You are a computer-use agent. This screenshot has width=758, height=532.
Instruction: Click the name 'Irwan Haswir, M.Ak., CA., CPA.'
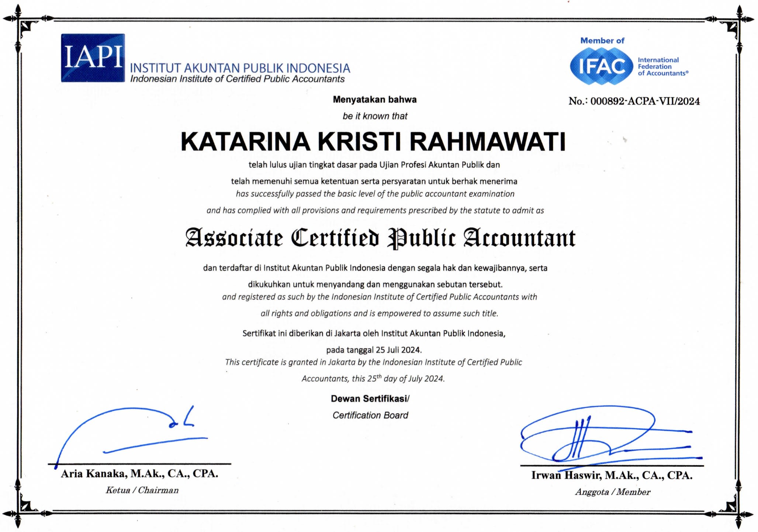click(x=612, y=476)
